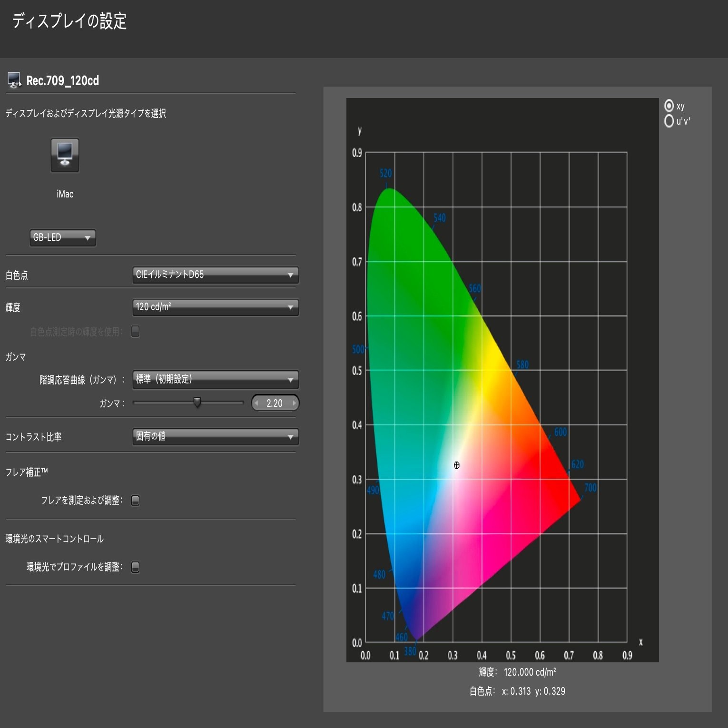The width and height of the screenshot is (728, 728).
Task: Switch diagram to u'v' radio button
Action: (669, 121)
